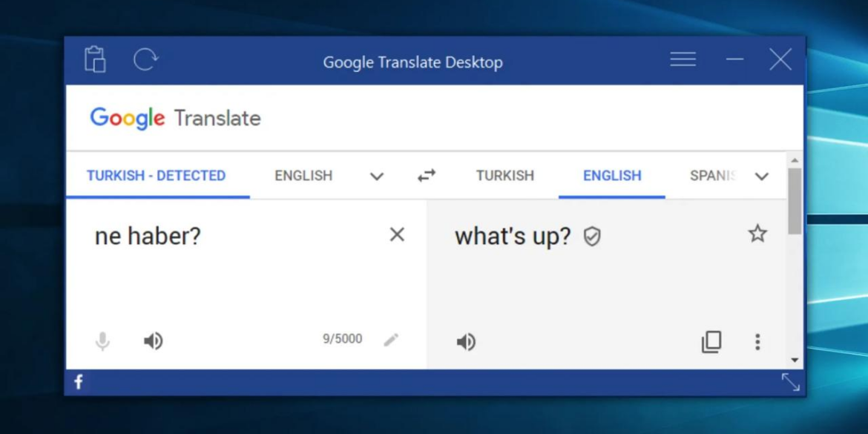Click the microphone voice input icon

point(102,341)
